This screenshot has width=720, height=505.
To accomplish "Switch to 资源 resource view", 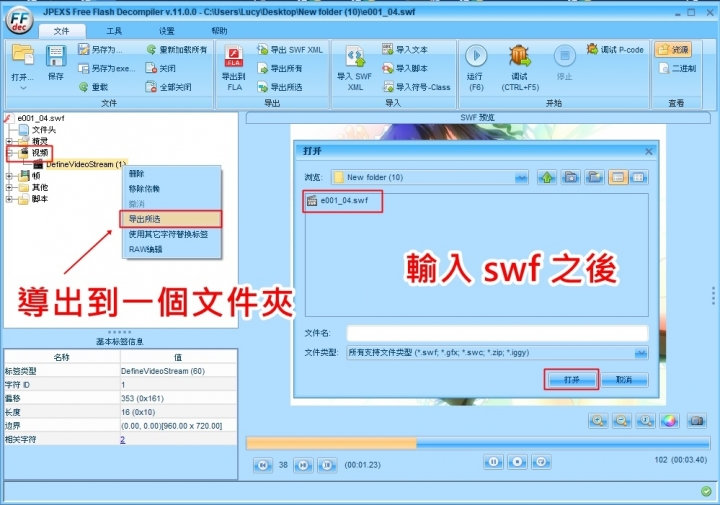I will [673, 50].
